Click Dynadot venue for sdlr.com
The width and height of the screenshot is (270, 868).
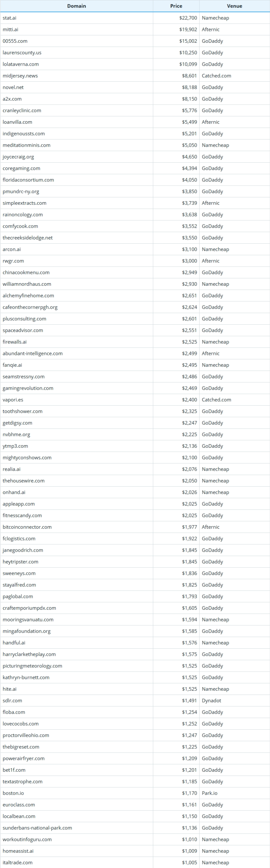coord(211,701)
